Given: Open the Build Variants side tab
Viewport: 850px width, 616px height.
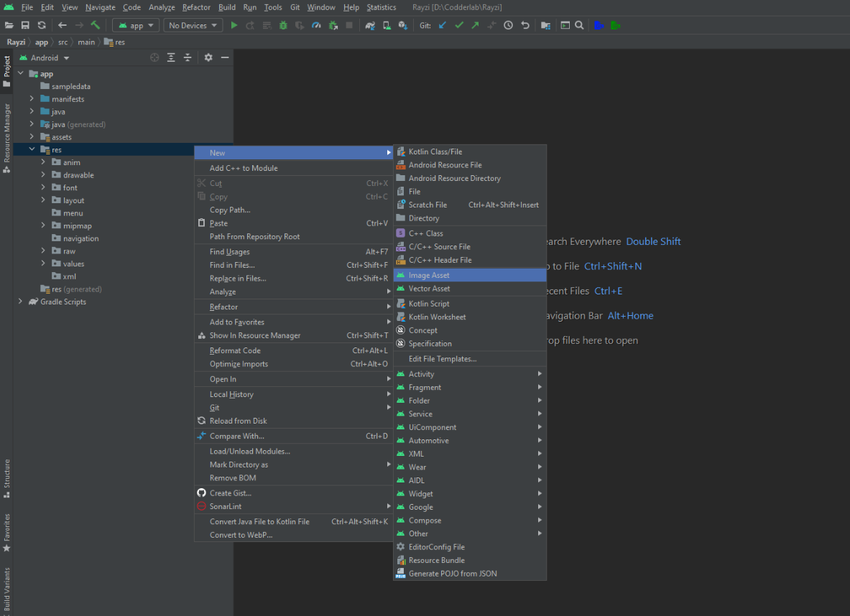Looking at the screenshot, I should 6,589.
